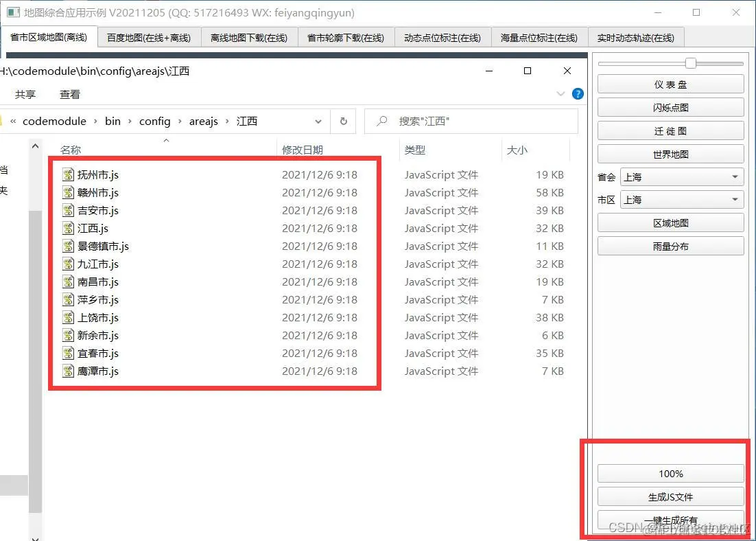Click the slider handle above 仪表盘

[x=689, y=63]
